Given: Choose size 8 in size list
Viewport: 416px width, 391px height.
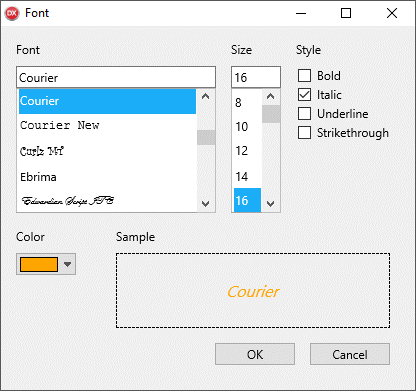Looking at the screenshot, I should 247,102.
